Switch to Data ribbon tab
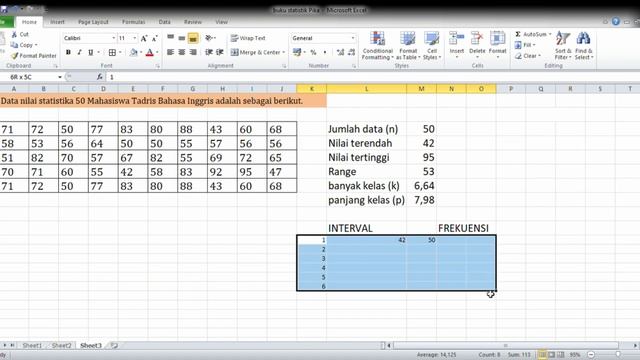This screenshot has height=360, width=640. click(164, 22)
